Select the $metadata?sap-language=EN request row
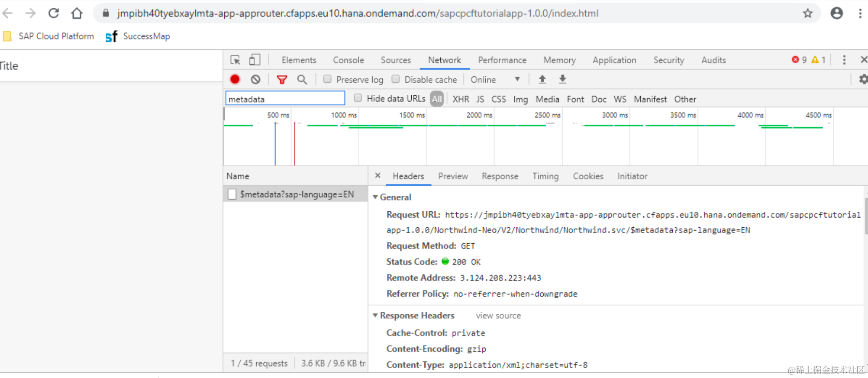This screenshot has height=378, width=868. [x=295, y=194]
